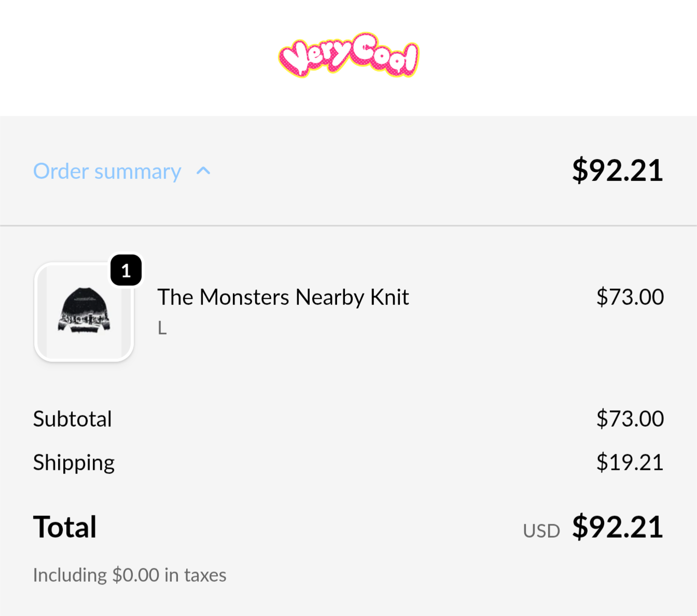This screenshot has height=616, width=697.
Task: Click the VeryCool store logo
Action: (x=348, y=55)
